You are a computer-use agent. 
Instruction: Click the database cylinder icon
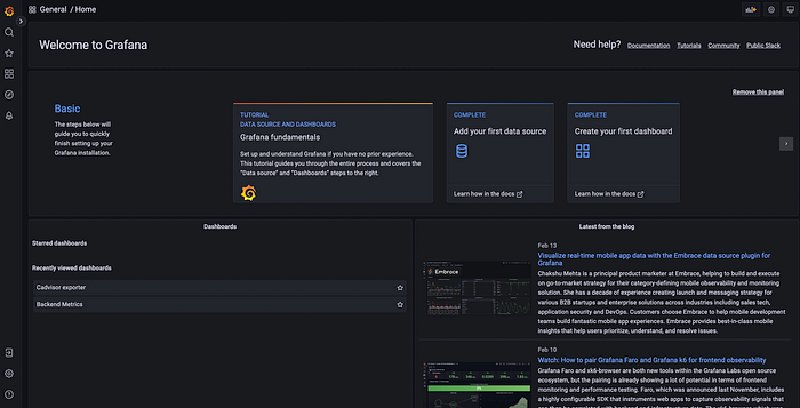point(461,151)
